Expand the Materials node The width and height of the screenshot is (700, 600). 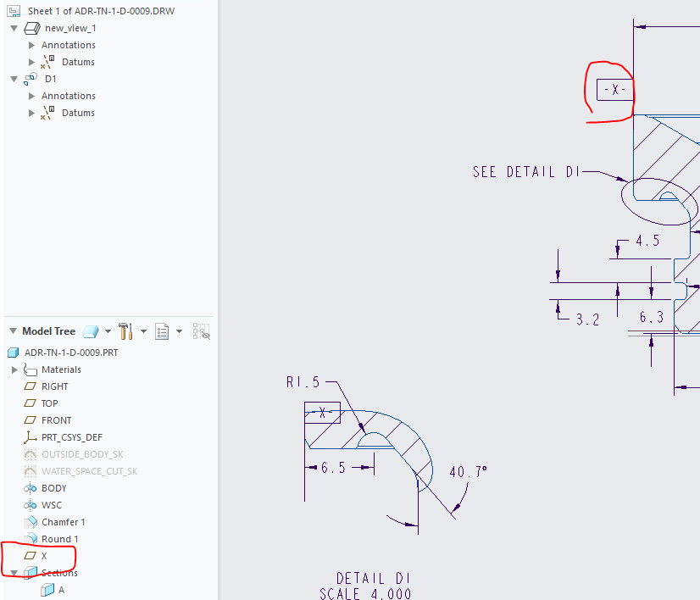coord(14,369)
